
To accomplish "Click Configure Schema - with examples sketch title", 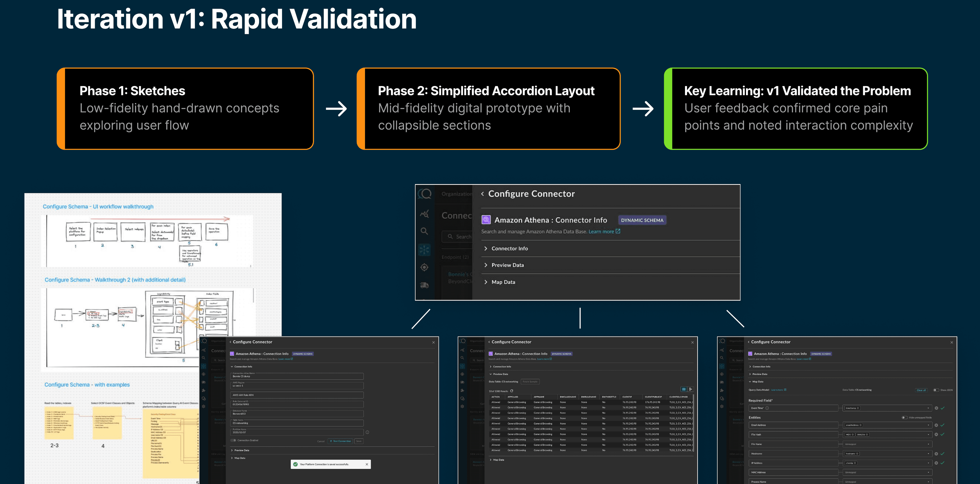I will click(x=87, y=385).
